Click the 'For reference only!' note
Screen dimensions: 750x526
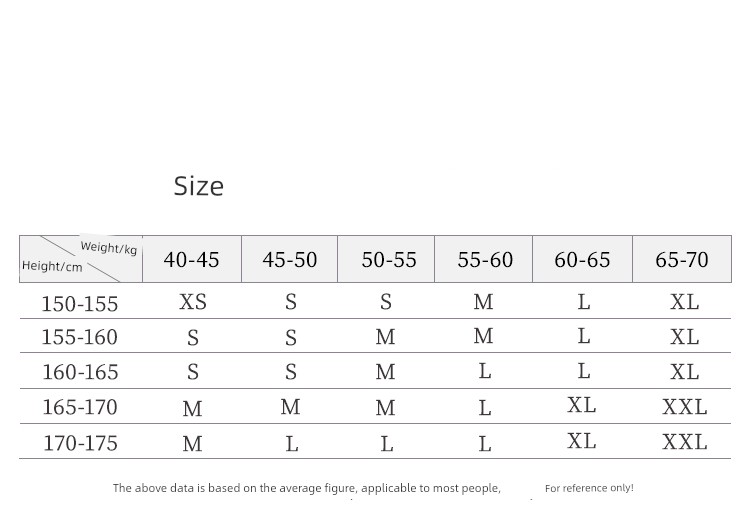tap(589, 488)
